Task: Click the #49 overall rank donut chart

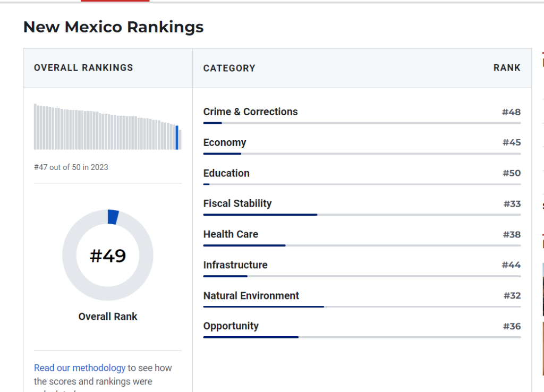Action: click(108, 255)
